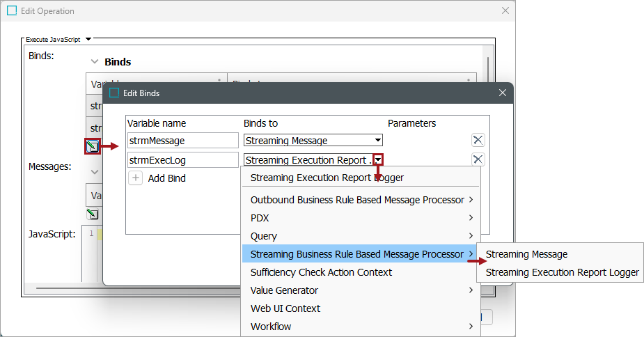644x337 pixels.
Task: Click the edit Binds pencil icon
Action: point(91,146)
